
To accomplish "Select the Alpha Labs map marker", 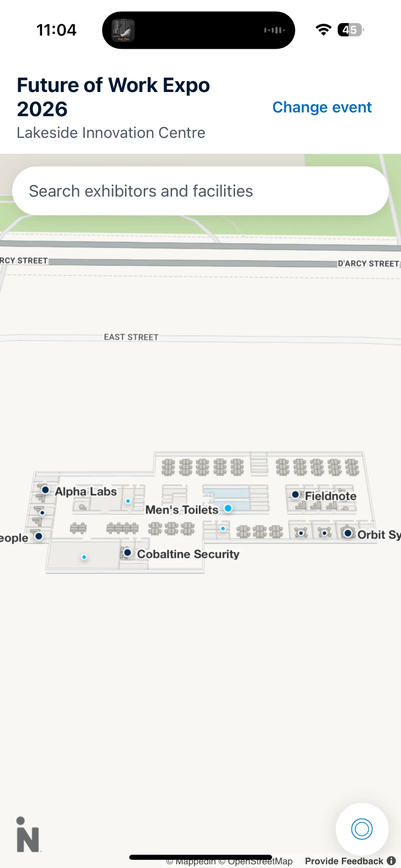I will coord(45,490).
